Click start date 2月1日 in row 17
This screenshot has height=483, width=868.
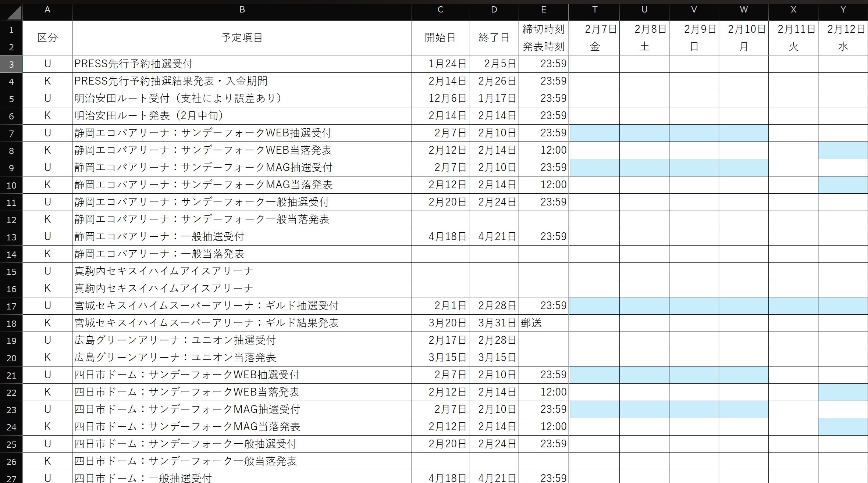440,306
